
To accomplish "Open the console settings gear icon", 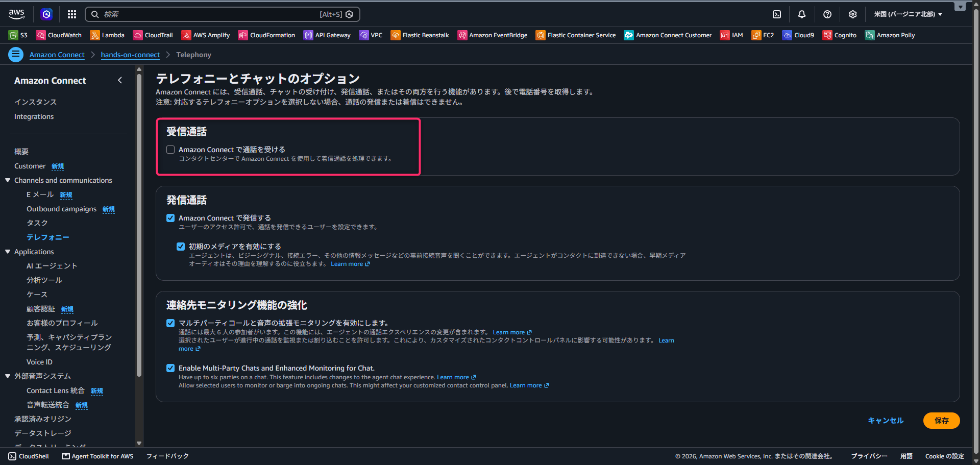I will click(853, 14).
